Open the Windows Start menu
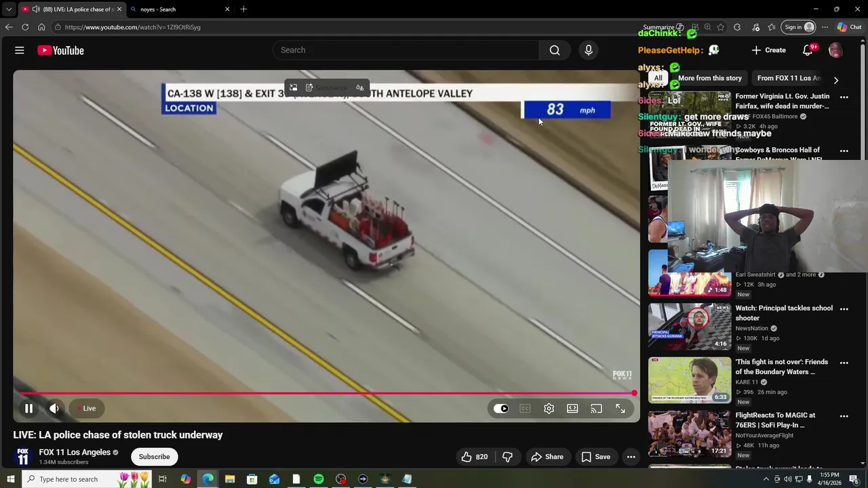 pyautogui.click(x=10, y=479)
